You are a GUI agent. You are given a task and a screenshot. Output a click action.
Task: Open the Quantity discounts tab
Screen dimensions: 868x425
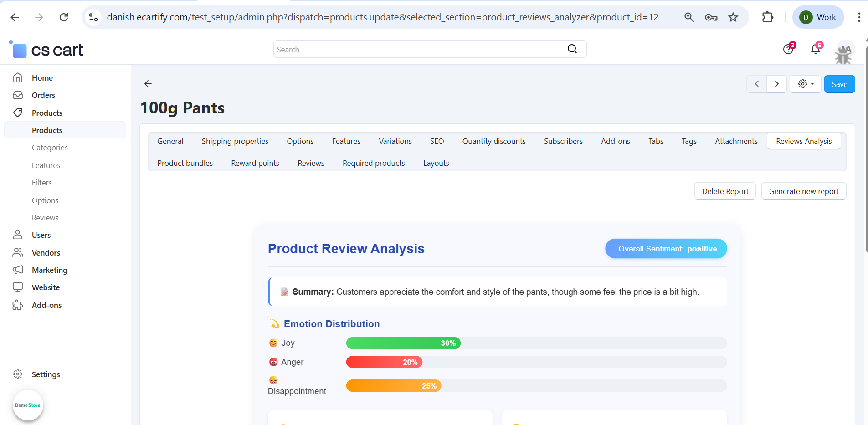(x=493, y=141)
